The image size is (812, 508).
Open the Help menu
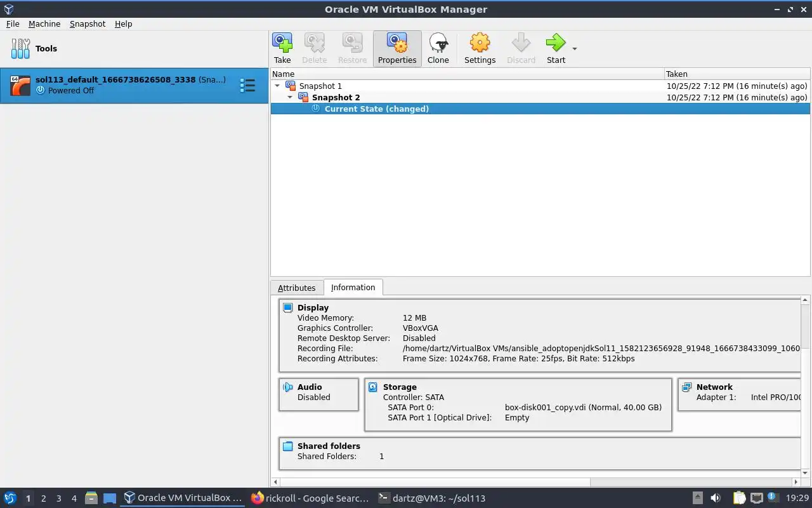point(123,23)
